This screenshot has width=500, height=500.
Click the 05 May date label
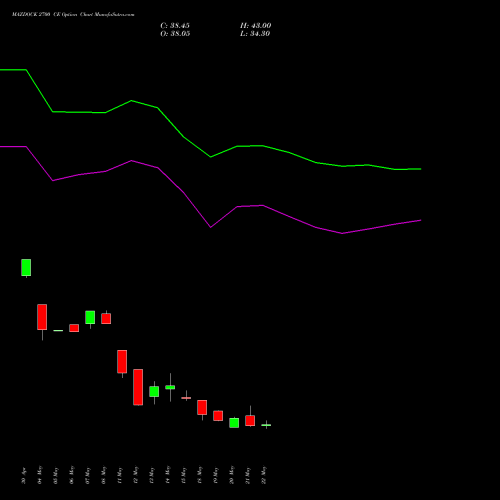click(56, 475)
